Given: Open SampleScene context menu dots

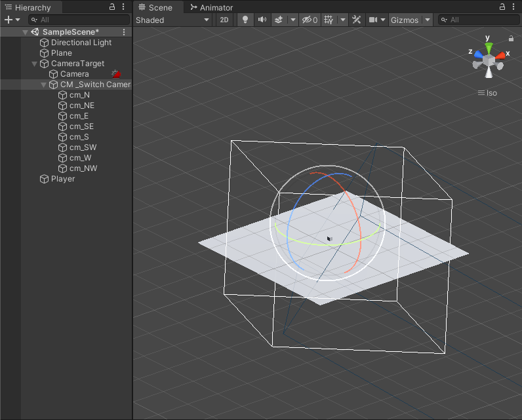Looking at the screenshot, I should pyautogui.click(x=124, y=32).
